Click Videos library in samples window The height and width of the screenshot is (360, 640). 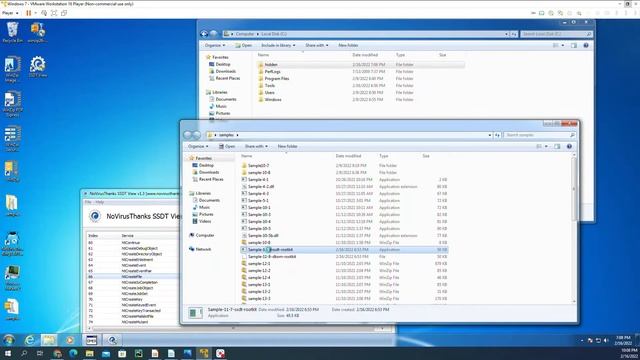tap(205, 221)
